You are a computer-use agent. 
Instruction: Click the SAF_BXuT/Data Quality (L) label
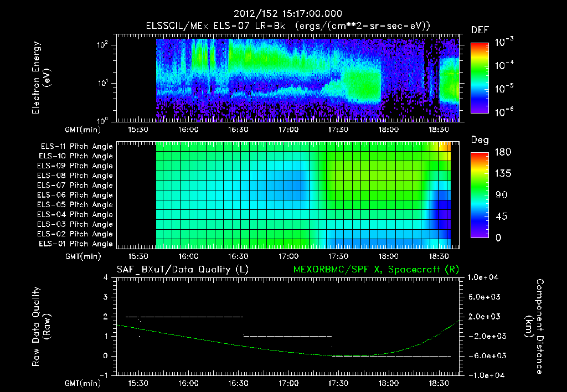tap(183, 270)
